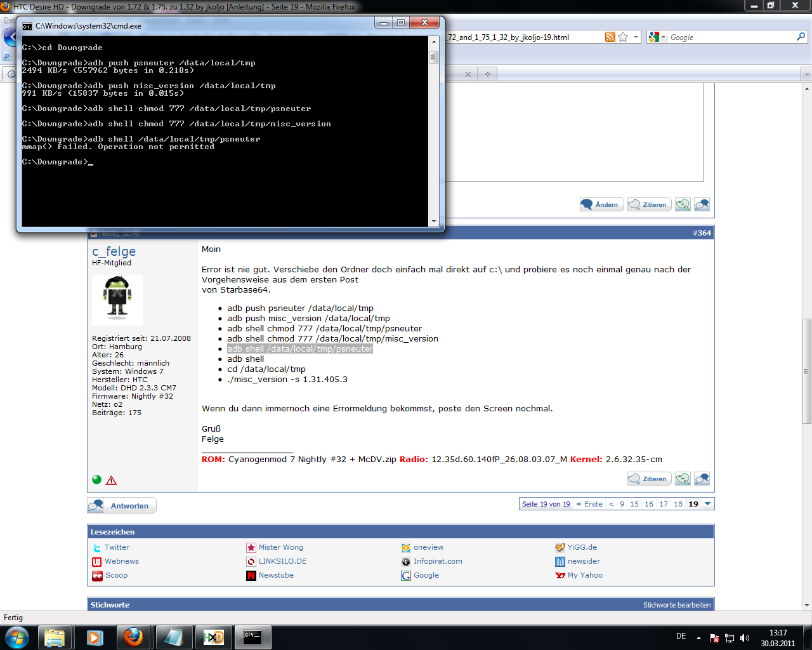This screenshot has width=812, height=650.
Task: Open the My Yahoo bookmark link
Action: pyautogui.click(x=585, y=575)
